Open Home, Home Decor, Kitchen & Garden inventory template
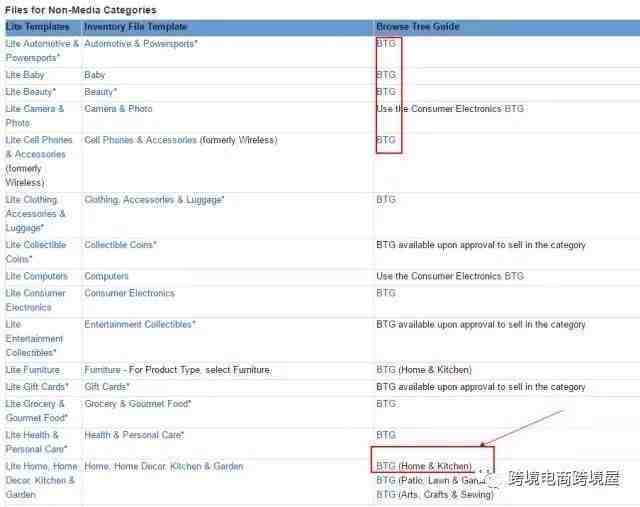640x507 pixels. point(164,466)
